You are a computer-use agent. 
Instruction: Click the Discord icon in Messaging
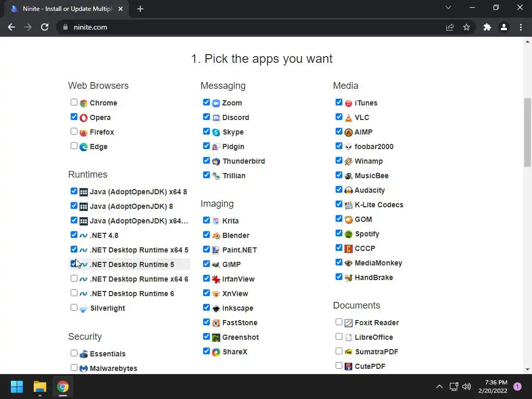tap(216, 118)
